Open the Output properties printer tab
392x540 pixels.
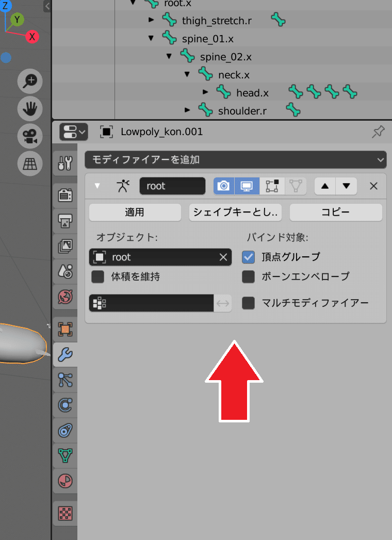(65, 221)
